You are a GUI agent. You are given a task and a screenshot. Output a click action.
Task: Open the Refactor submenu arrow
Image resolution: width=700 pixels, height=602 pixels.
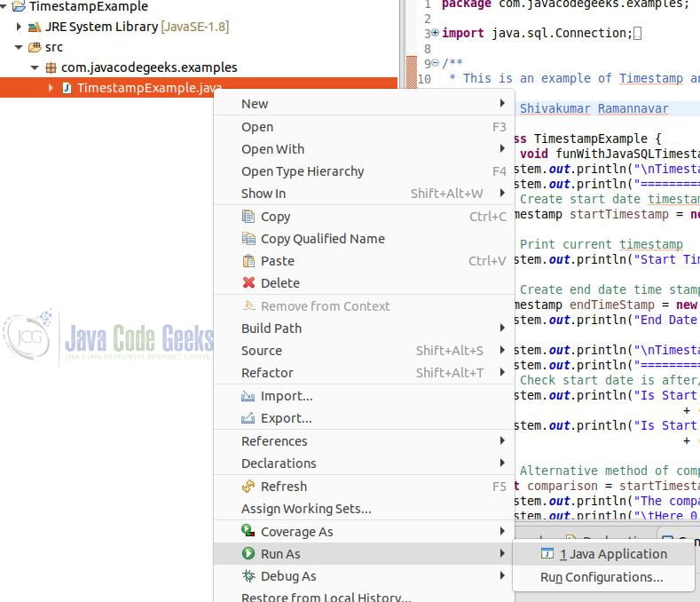click(503, 372)
